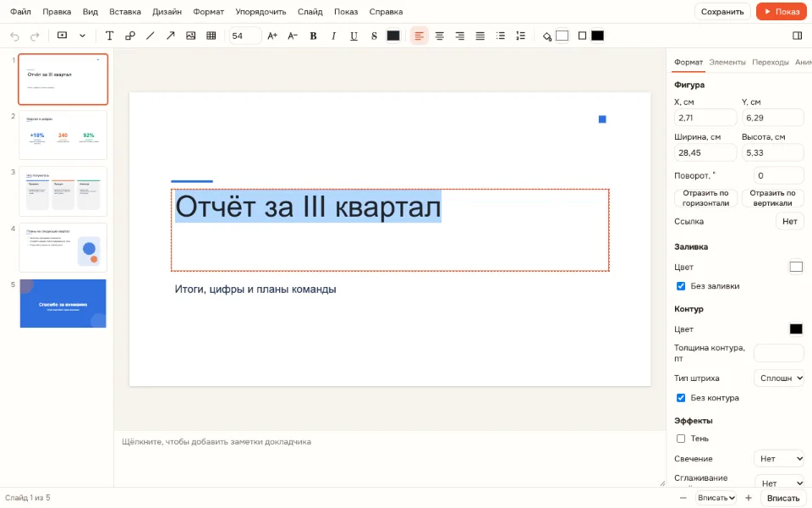The image size is (812, 508).
Task: Enable the Тень checkbox
Action: point(680,439)
